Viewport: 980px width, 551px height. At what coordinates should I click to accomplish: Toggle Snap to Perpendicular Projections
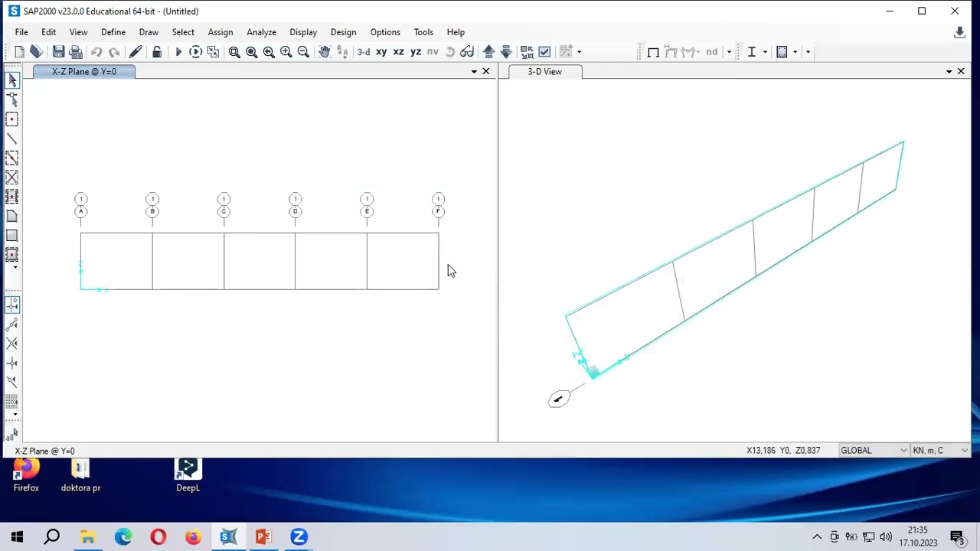click(12, 363)
